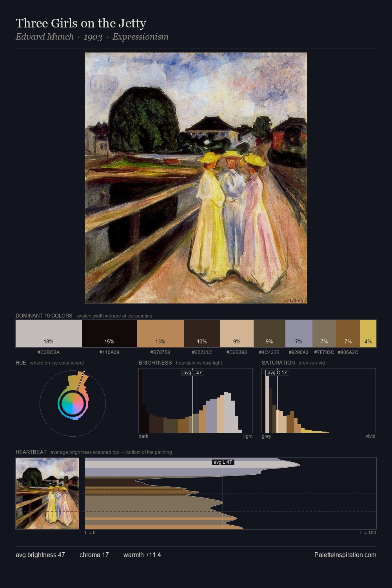Viewport: 392px width, 588px height.
Task: Click the hex code #805A2C
Action: [x=348, y=352]
